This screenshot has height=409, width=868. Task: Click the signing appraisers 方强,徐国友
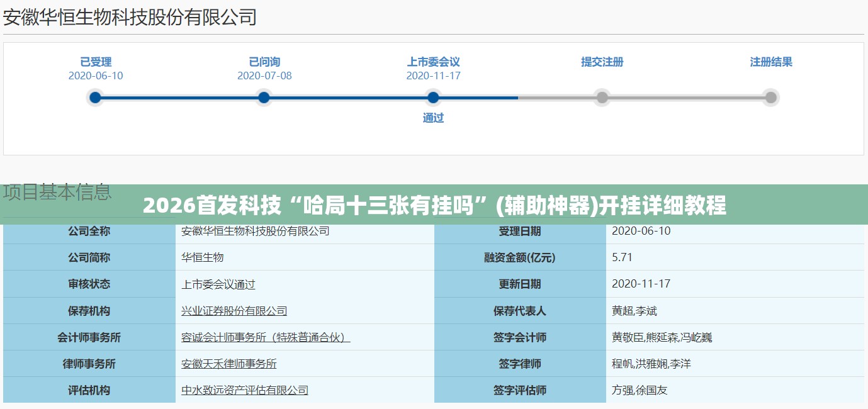[640, 390]
